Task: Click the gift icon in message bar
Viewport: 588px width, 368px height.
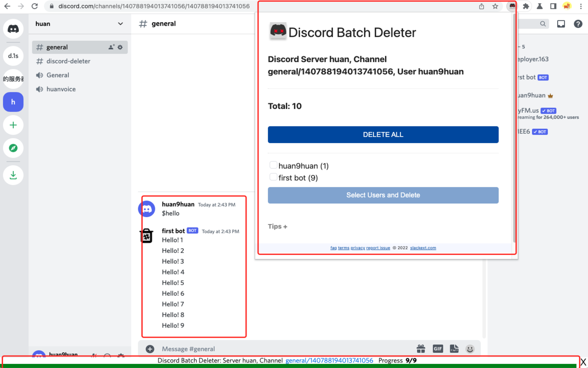Action: 421,349
